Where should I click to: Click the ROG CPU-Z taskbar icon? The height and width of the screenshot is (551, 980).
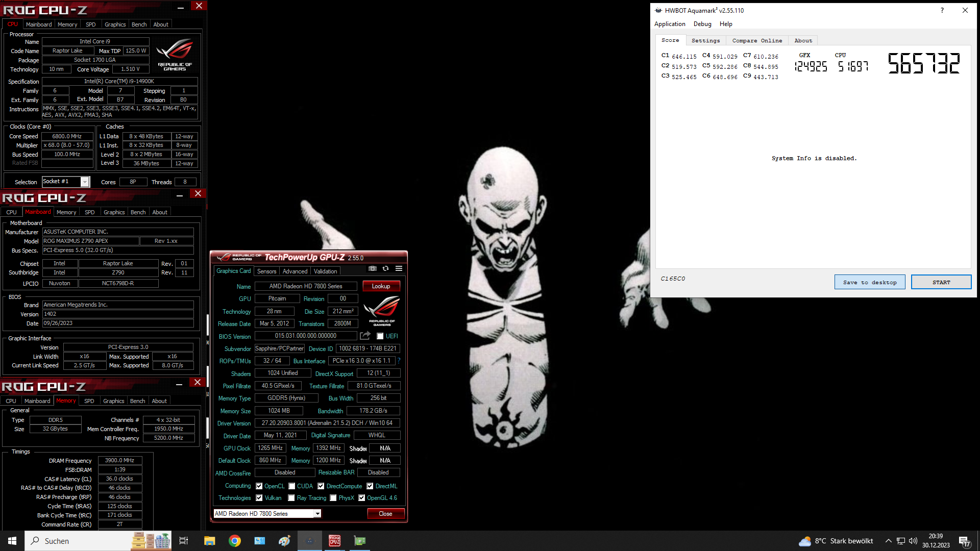(334, 541)
